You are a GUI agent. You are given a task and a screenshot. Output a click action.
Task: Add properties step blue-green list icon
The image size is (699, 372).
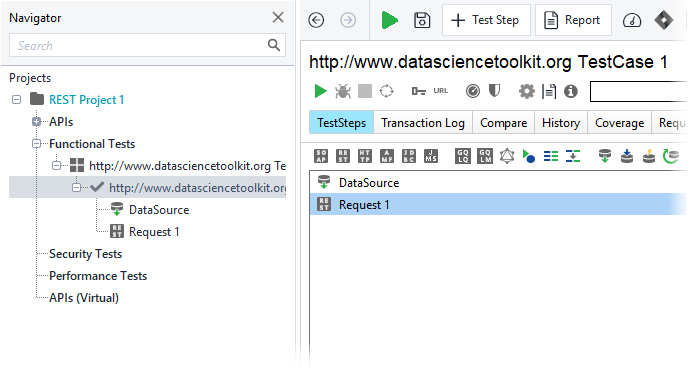[x=551, y=156]
